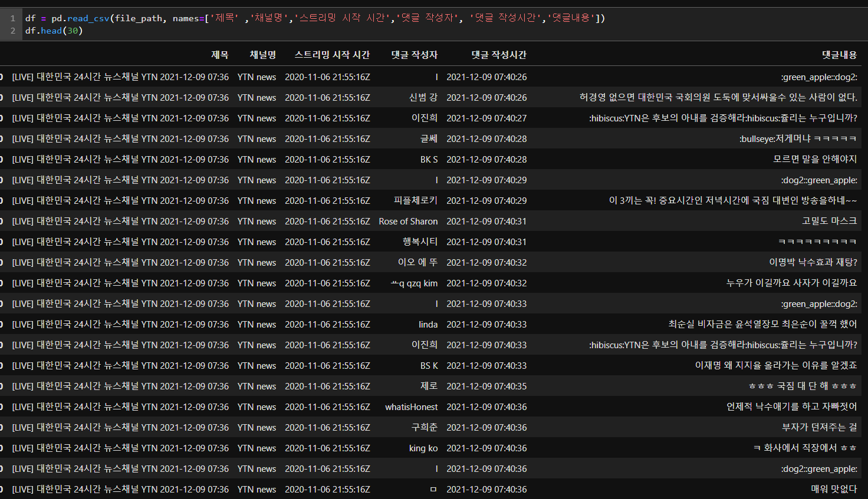Select the [LIVE] title in the 구희춘 row
The height and width of the screenshot is (499, 868).
coord(120,427)
